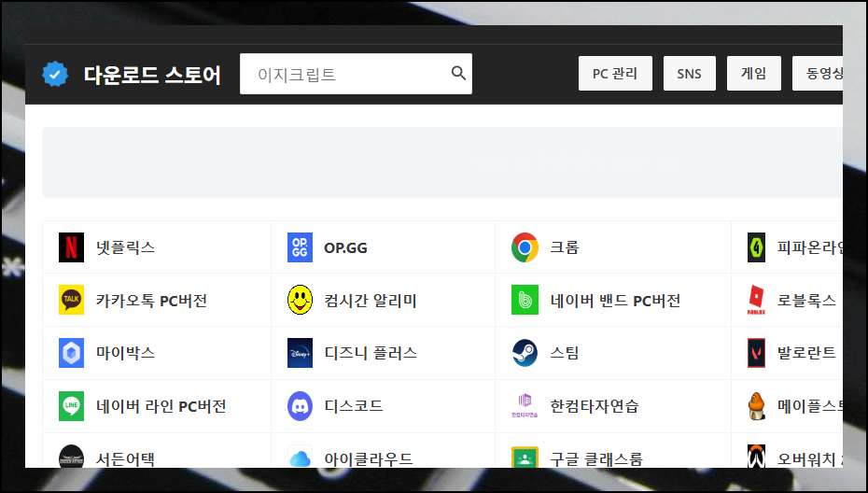Select the SNS category button
This screenshot has height=493, width=868.
point(689,73)
